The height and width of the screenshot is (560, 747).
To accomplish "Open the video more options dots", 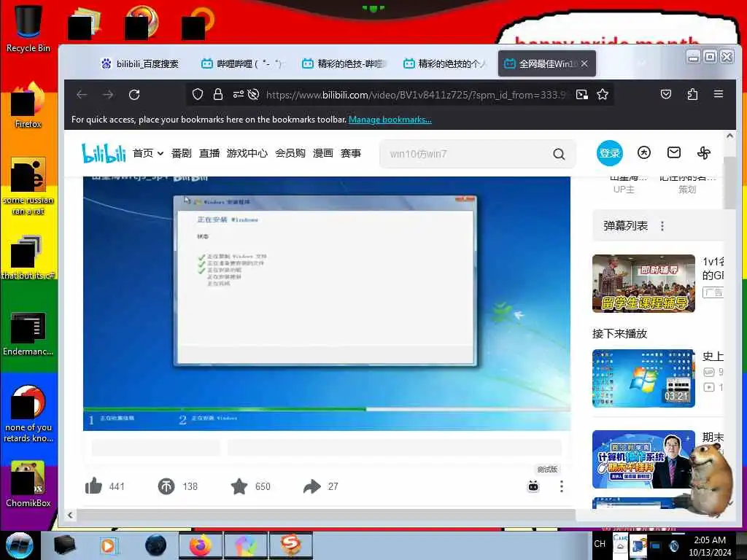I will 562,486.
